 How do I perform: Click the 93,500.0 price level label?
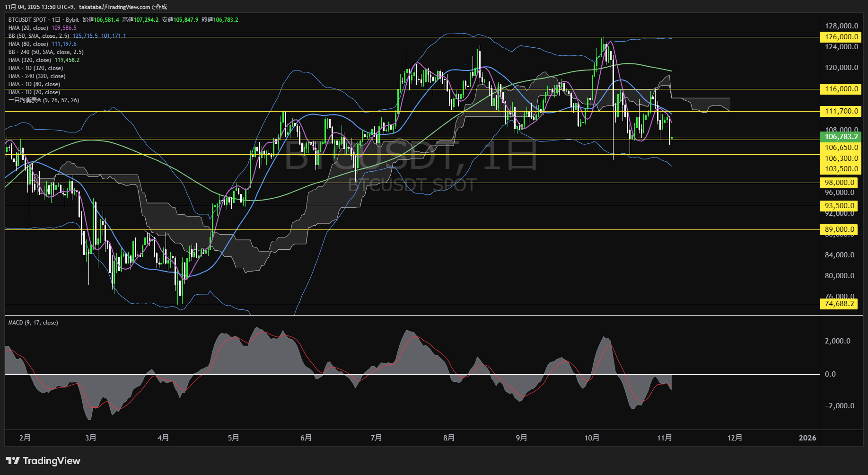tap(840, 206)
